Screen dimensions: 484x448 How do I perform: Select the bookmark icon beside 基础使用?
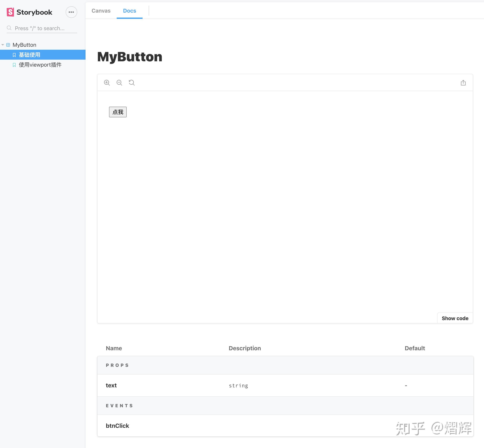14,55
